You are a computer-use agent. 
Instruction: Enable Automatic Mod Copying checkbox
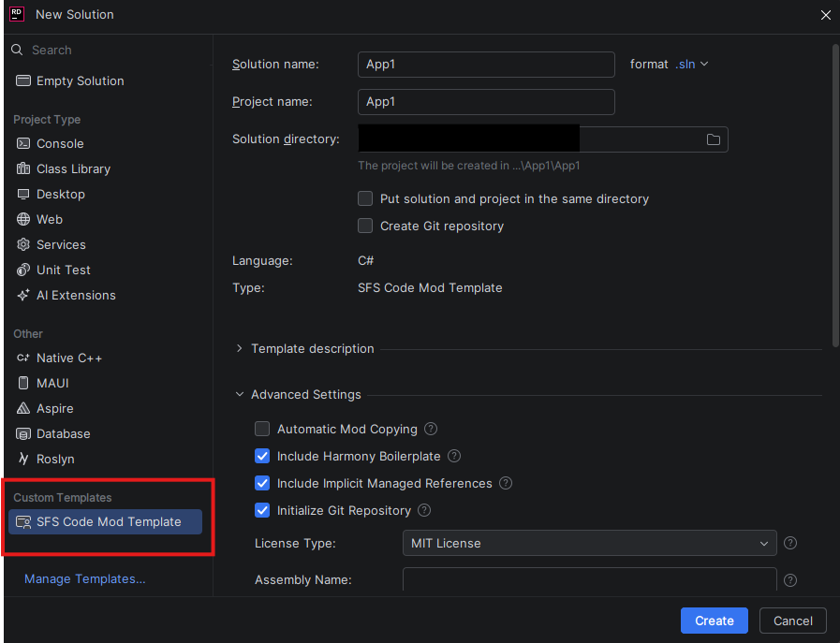(x=262, y=429)
